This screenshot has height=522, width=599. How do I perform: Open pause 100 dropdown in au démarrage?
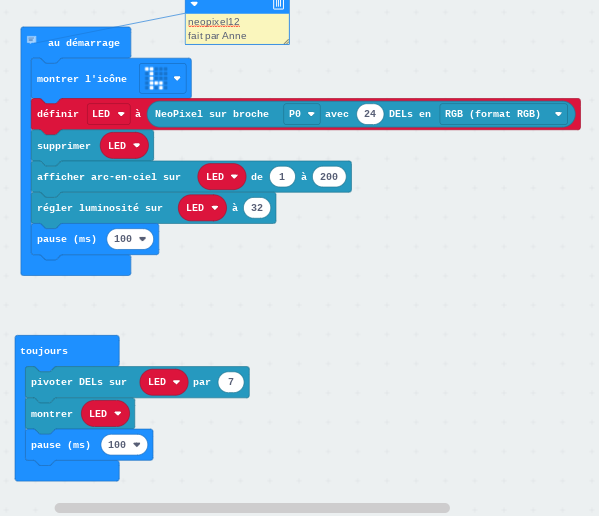tap(130, 239)
